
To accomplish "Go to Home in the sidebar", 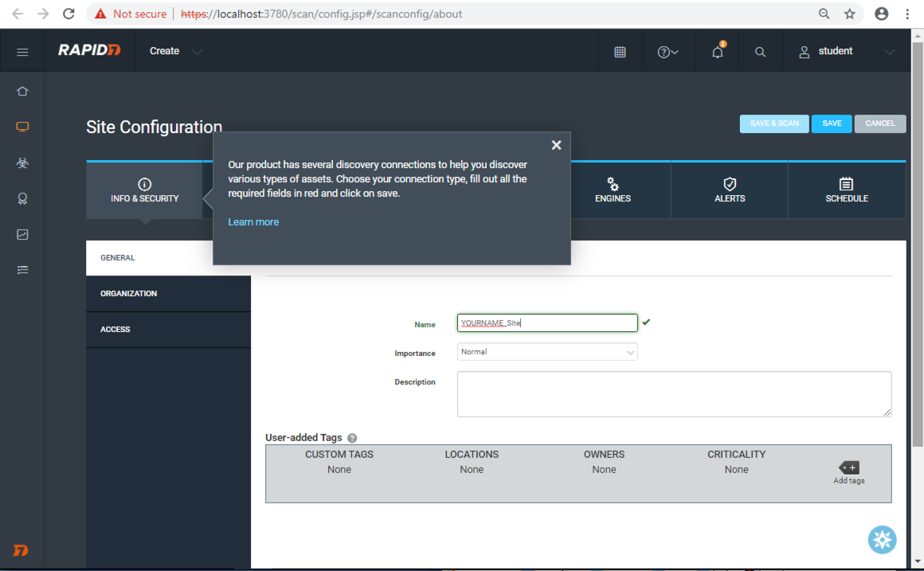I will click(x=22, y=92).
